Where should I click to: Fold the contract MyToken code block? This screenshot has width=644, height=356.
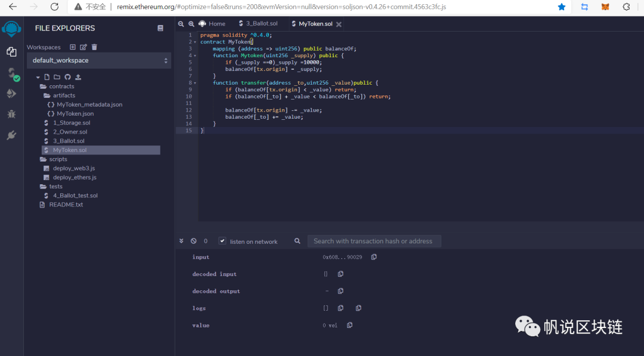pyautogui.click(x=195, y=42)
